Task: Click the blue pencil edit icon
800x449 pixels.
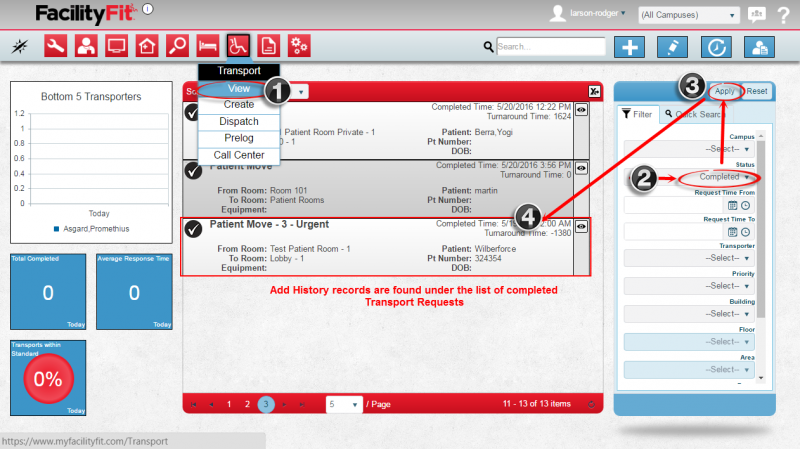Action: (672, 47)
